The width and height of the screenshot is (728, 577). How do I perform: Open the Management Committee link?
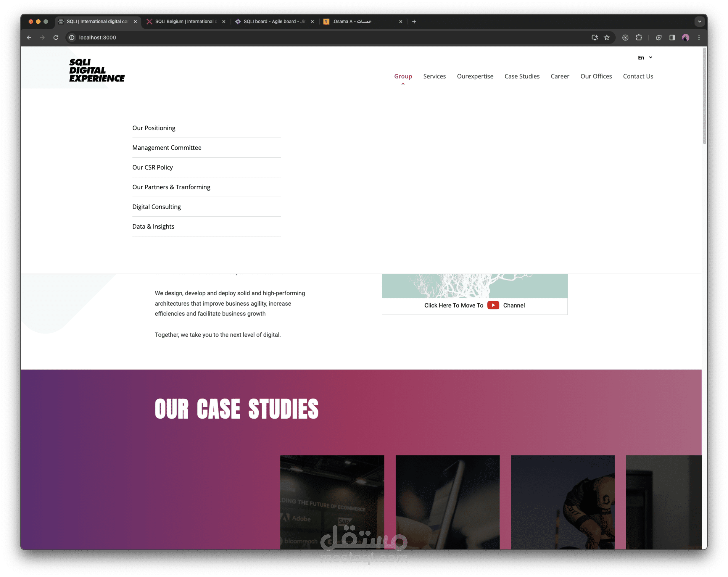pos(167,148)
